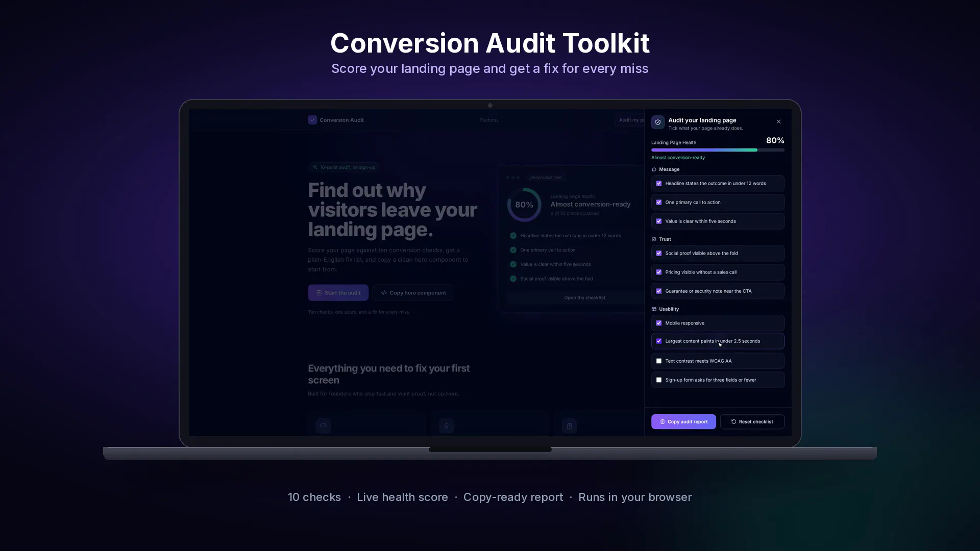The image size is (980, 551).
Task: Tick Sign-up form asks for three fields
Action: [659, 380]
